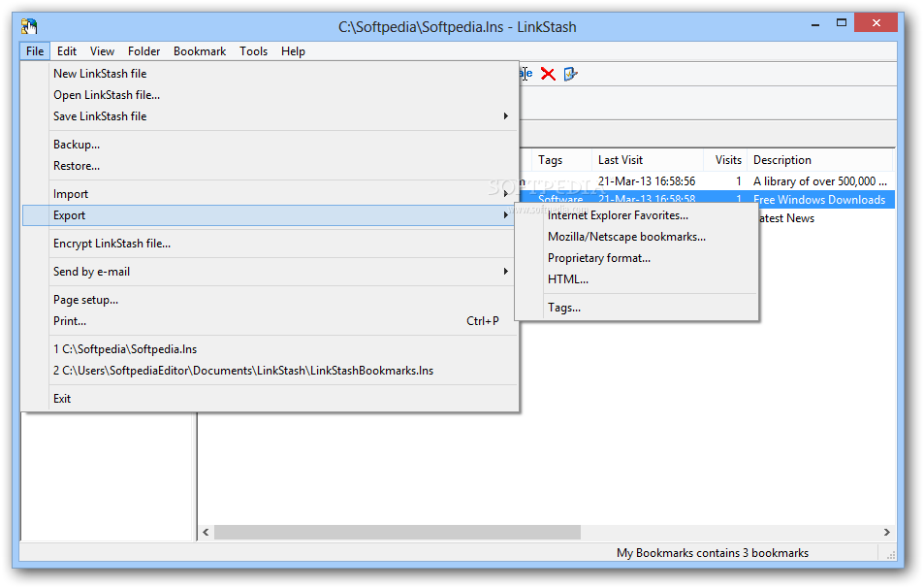Viewport: 924px width, 588px height.
Task: Choose Open LinkStash file...
Action: click(271, 95)
